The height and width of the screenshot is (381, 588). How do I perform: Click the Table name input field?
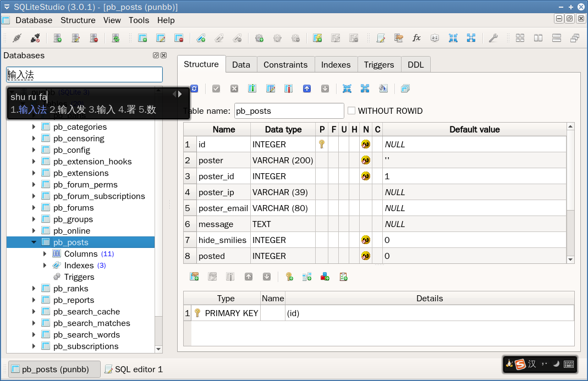(x=289, y=111)
